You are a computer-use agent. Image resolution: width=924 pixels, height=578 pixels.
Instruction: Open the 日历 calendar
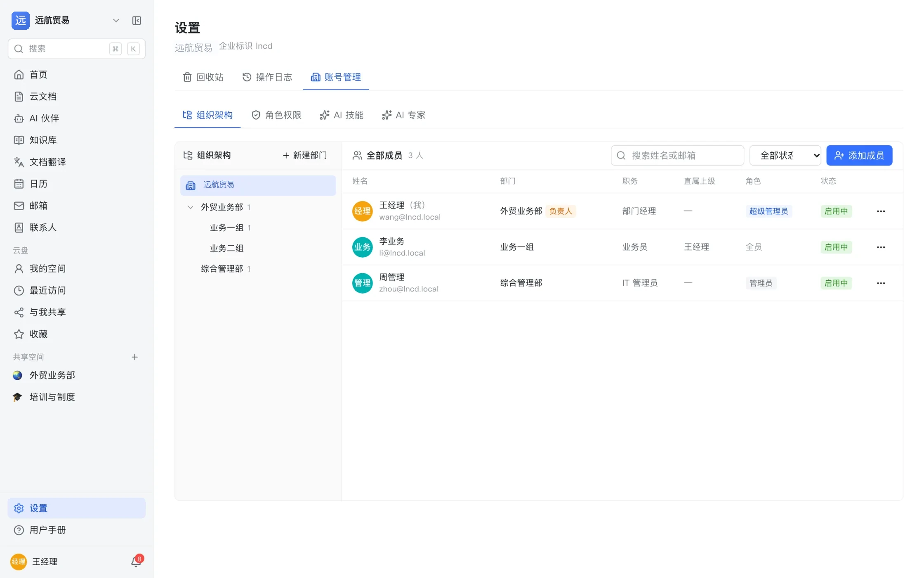point(77,184)
